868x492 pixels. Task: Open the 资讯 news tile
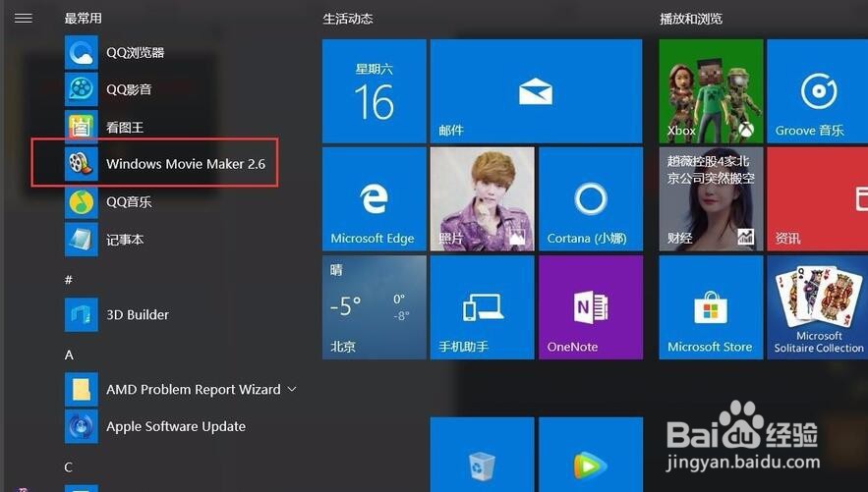[x=818, y=199]
